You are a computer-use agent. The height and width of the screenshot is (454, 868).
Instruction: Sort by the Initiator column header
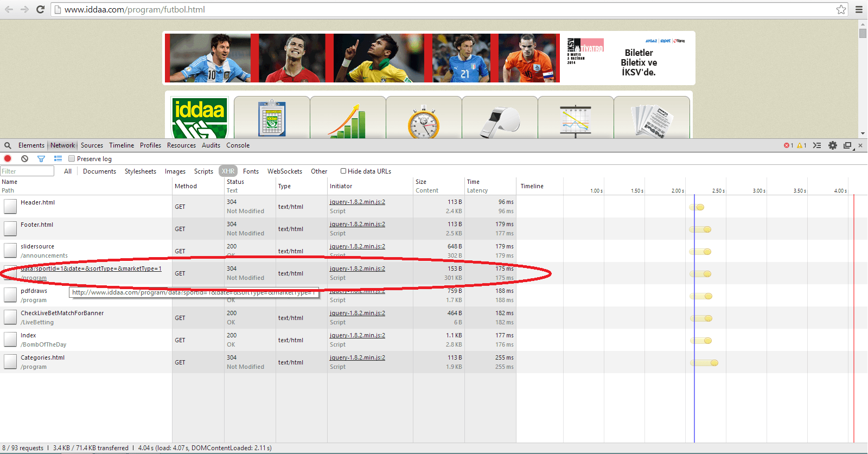(x=370, y=186)
